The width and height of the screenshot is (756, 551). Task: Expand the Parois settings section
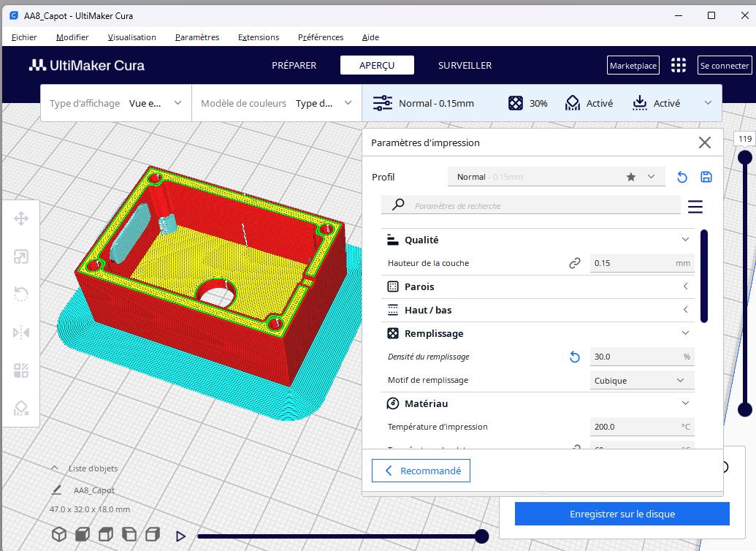[x=538, y=286]
